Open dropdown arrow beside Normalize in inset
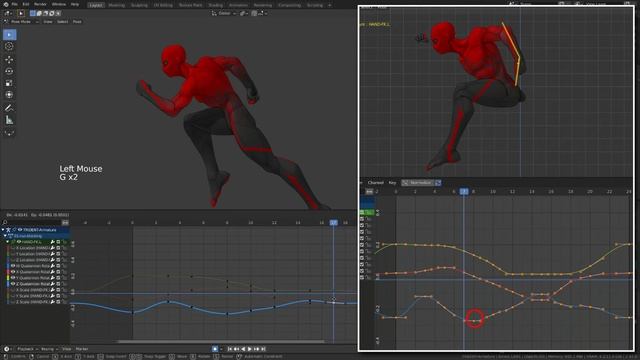640x360 pixels. coord(438,183)
